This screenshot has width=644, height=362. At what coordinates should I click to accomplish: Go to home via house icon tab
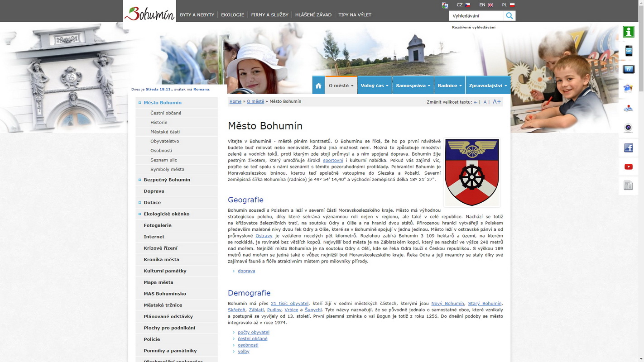[318, 86]
